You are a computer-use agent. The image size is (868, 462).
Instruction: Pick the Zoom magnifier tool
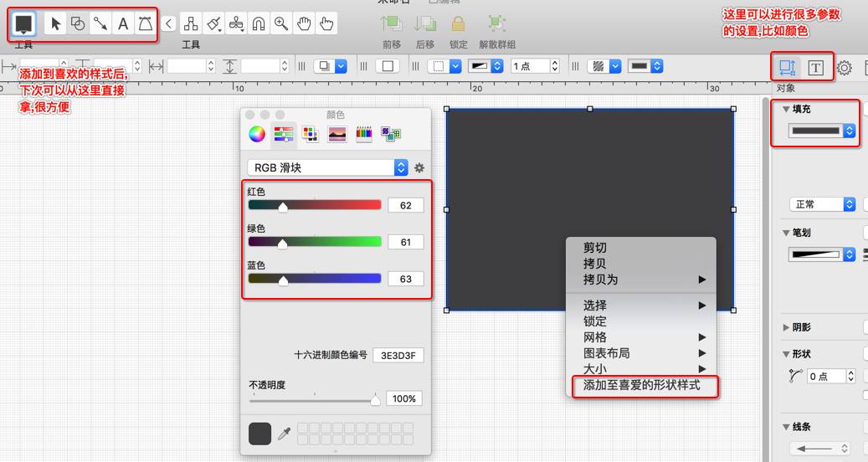coord(281,24)
